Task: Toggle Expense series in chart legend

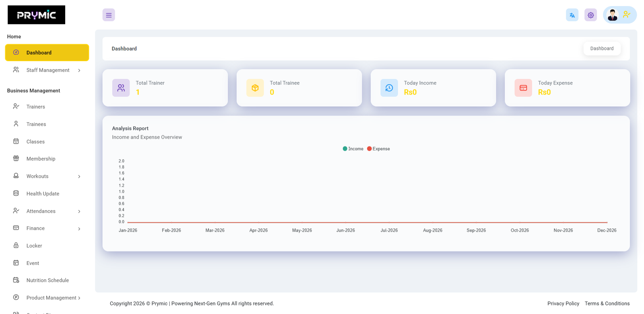Action: pyautogui.click(x=379, y=149)
